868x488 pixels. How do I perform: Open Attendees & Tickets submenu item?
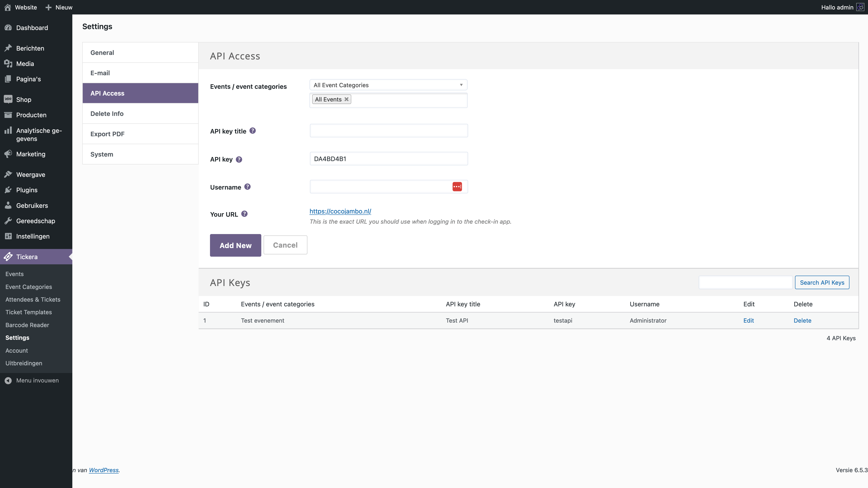33,300
